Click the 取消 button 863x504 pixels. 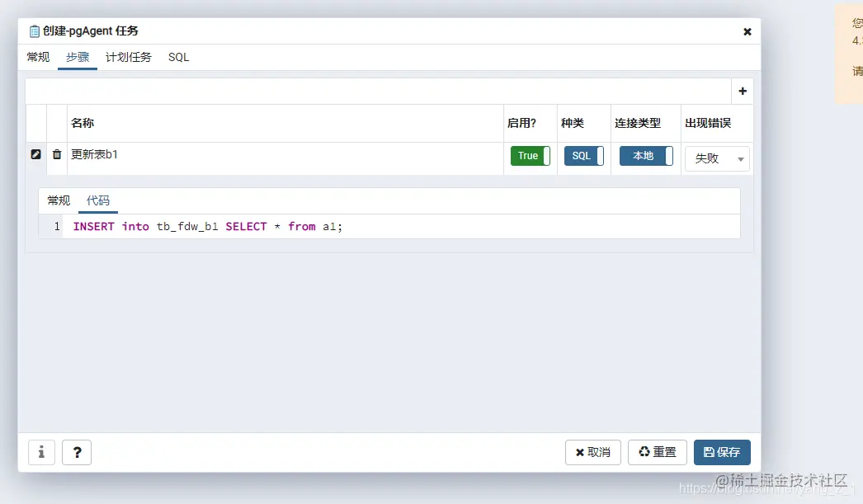click(x=592, y=452)
